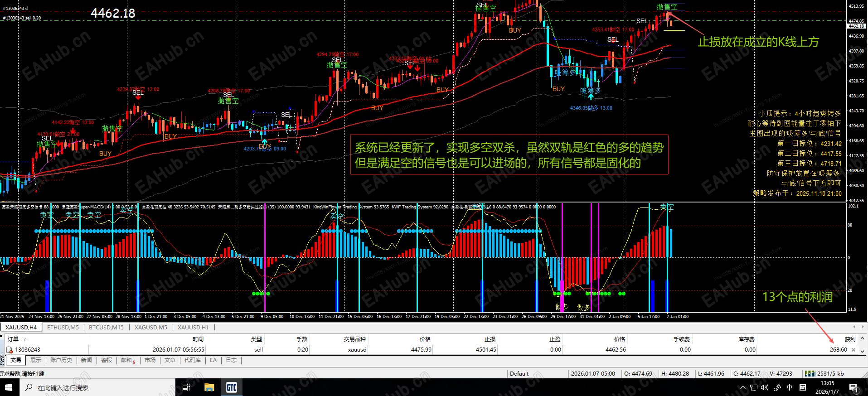Click the GTC trading app taskbar icon

click(x=232, y=387)
